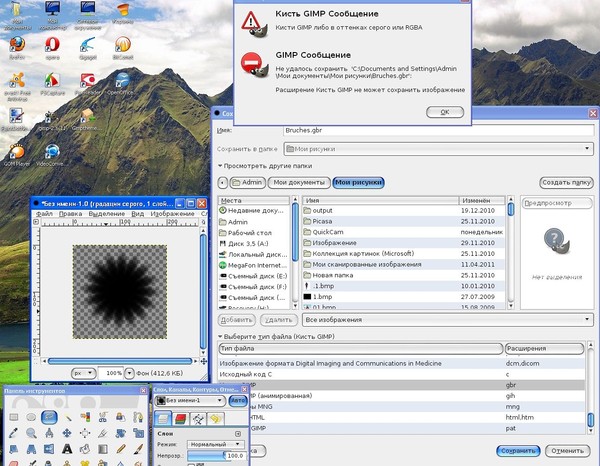This screenshot has width=600, height=466.
Task: Select the Ellipse Select tool in toolbox
Action: click(31, 417)
